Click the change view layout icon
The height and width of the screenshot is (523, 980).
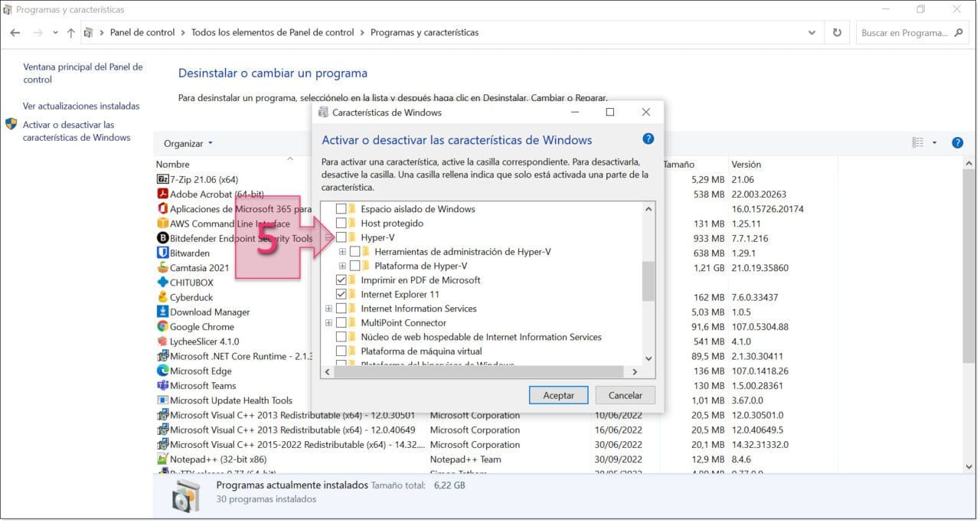[x=918, y=142]
